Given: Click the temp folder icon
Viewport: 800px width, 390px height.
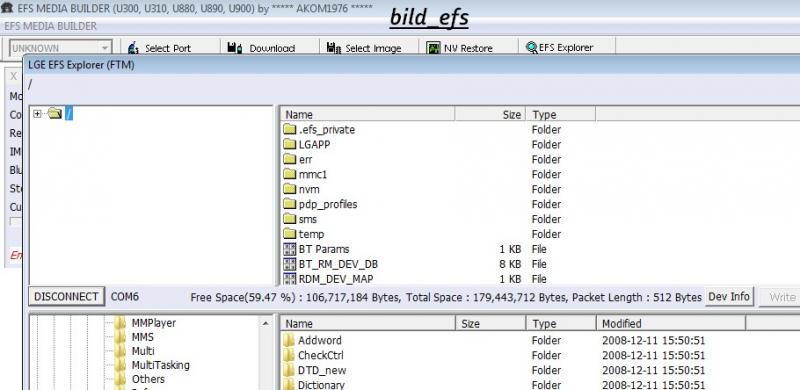Looking at the screenshot, I should point(290,234).
